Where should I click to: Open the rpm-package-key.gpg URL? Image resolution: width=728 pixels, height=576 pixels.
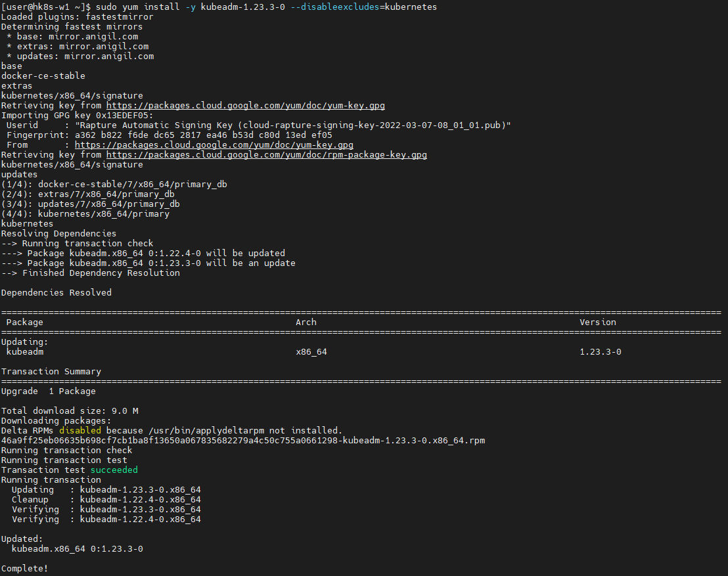click(267, 154)
